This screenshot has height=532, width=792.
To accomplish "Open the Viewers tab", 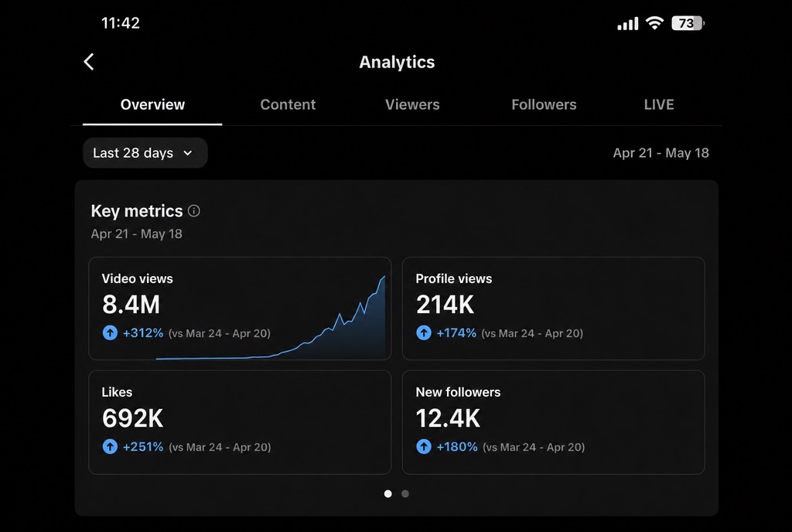I will (412, 104).
